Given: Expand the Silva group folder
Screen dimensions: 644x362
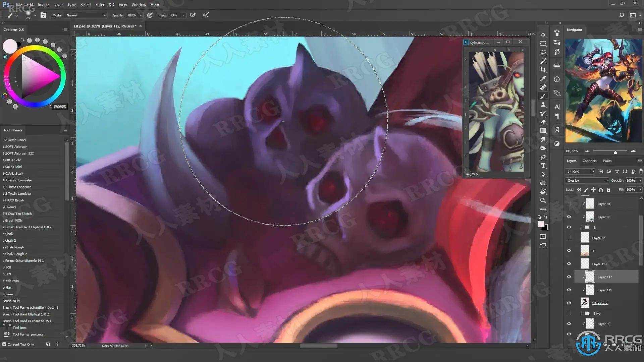Looking at the screenshot, I should (582, 313).
